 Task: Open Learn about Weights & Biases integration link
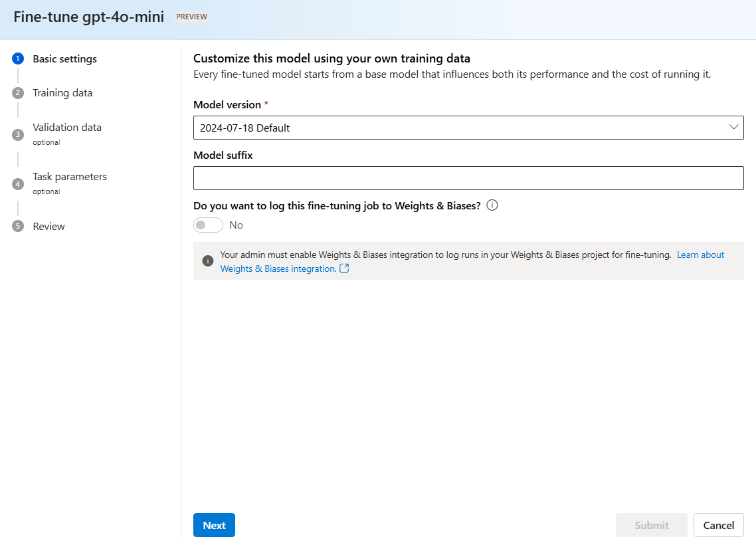tap(700, 255)
